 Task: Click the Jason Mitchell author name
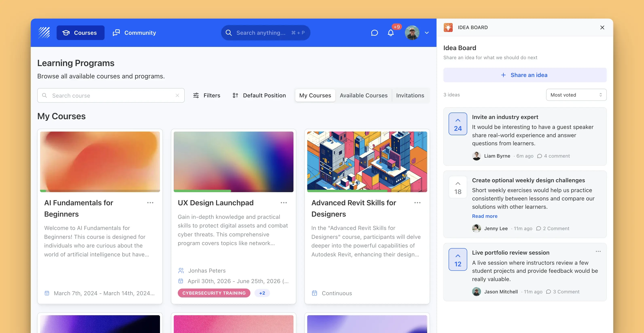coord(501,292)
